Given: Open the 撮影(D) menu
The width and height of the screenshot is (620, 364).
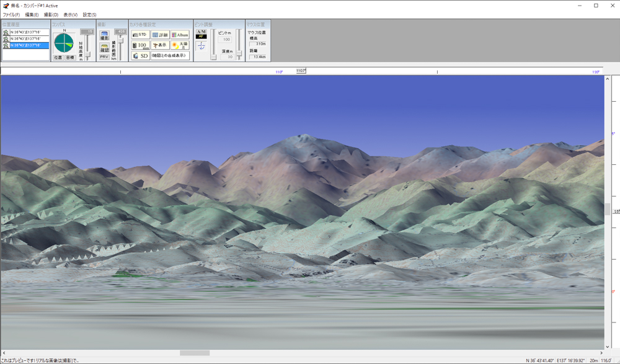Looking at the screenshot, I should [x=51, y=15].
